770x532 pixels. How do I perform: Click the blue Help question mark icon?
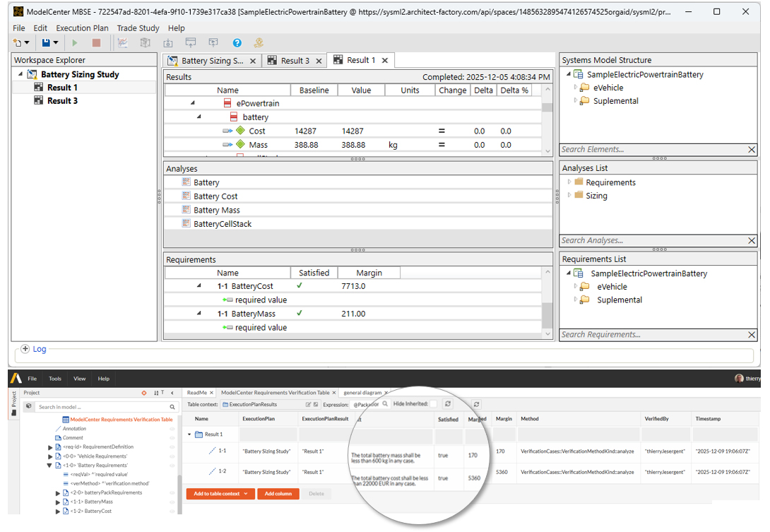(x=237, y=44)
